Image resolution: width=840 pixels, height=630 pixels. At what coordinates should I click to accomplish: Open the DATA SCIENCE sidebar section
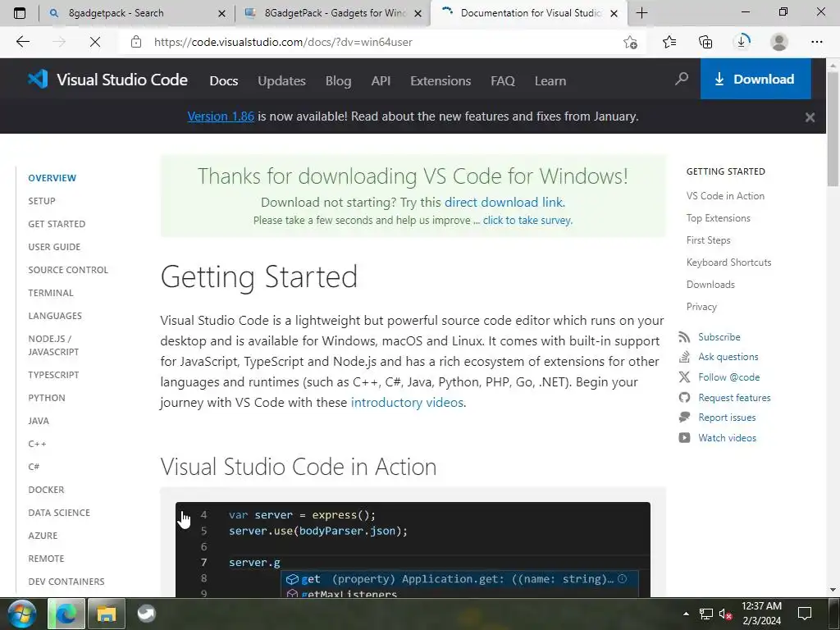(x=59, y=513)
